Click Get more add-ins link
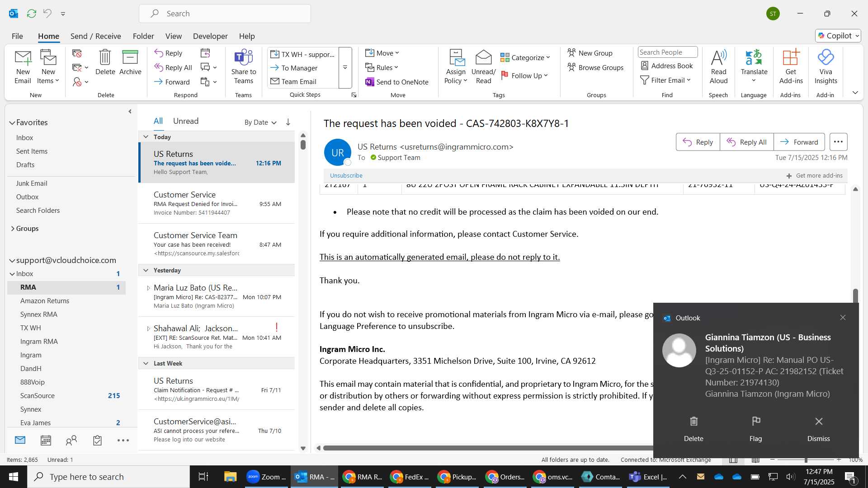 814,175
